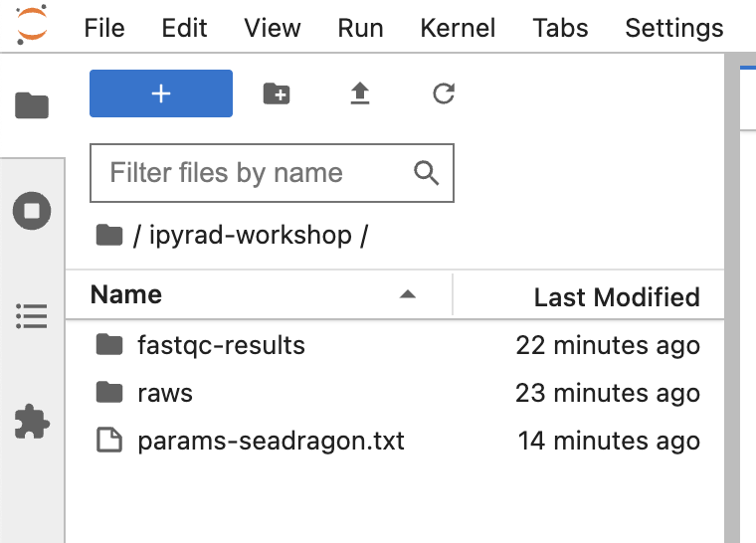Click the JupyterLab logo

point(32,26)
